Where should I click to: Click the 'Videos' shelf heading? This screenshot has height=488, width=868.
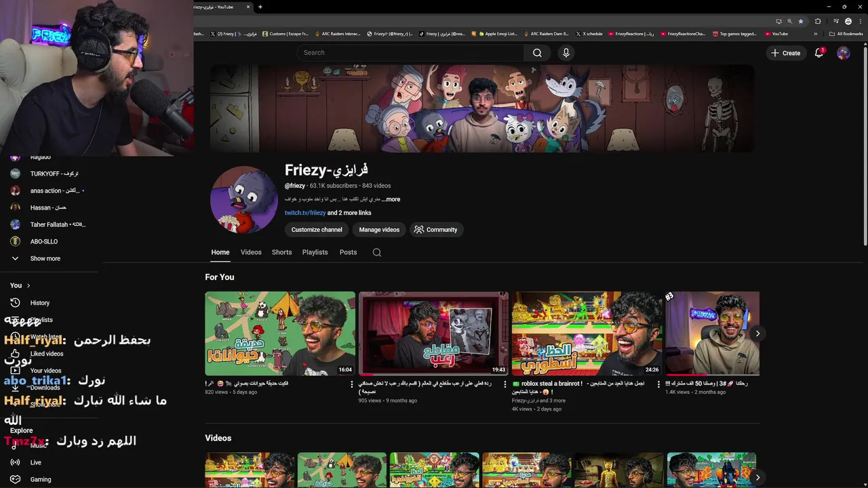click(x=218, y=439)
